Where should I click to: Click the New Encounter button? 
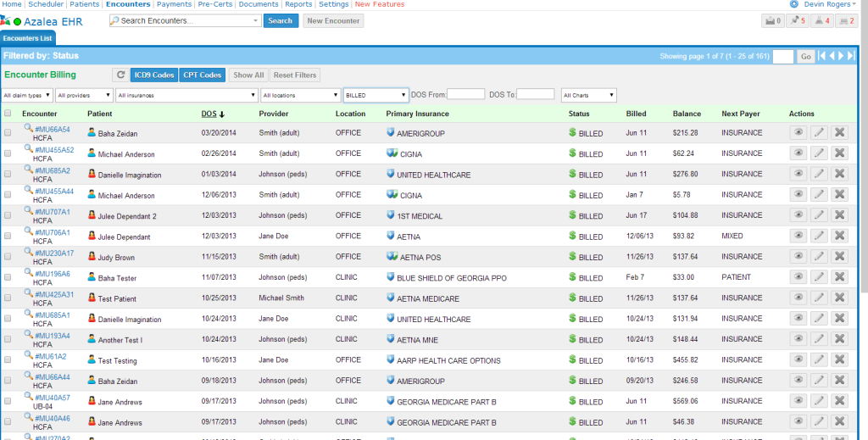[x=333, y=21]
